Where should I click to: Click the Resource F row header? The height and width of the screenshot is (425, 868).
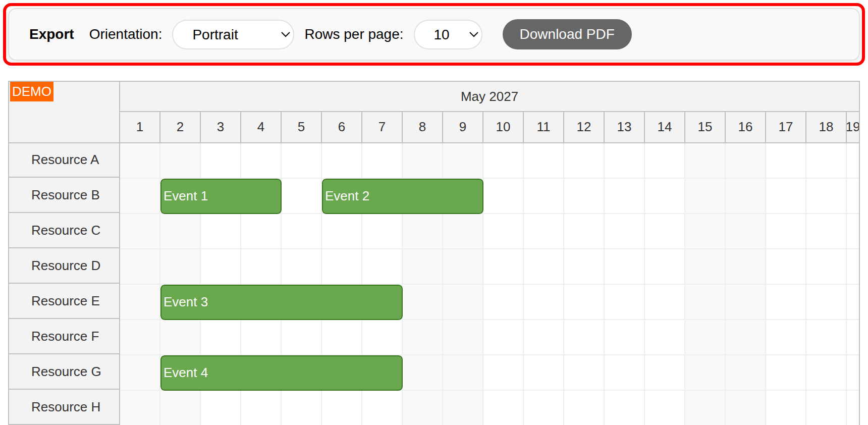(64, 337)
